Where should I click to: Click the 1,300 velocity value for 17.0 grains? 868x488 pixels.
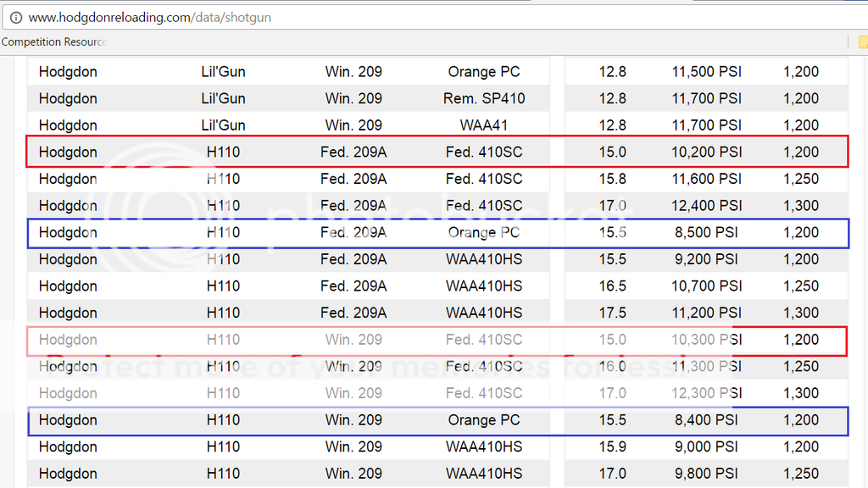tap(801, 205)
